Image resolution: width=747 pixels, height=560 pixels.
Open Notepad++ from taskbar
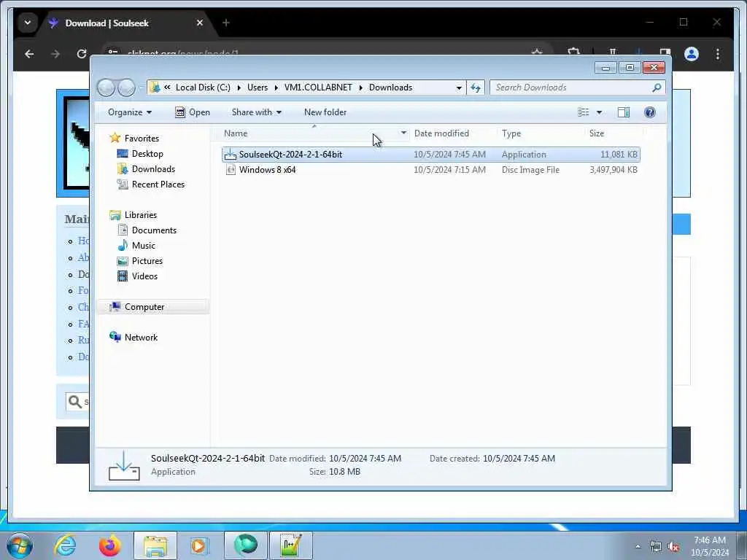coord(291,545)
